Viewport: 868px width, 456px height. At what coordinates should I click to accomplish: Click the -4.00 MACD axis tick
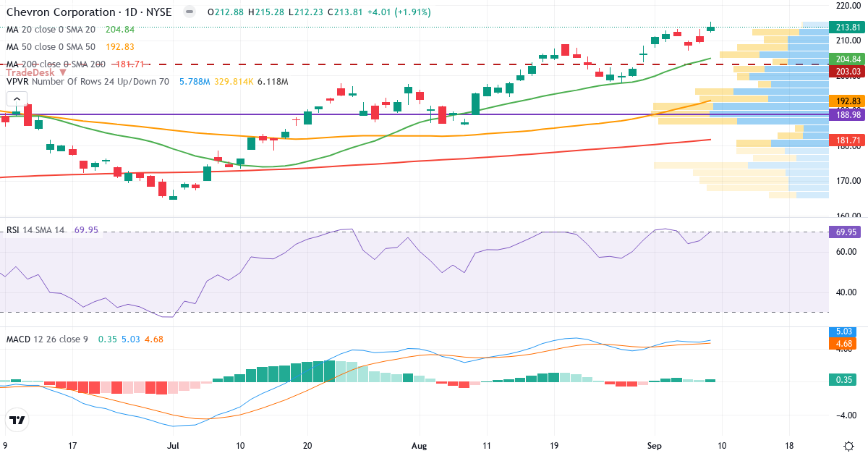click(846, 415)
